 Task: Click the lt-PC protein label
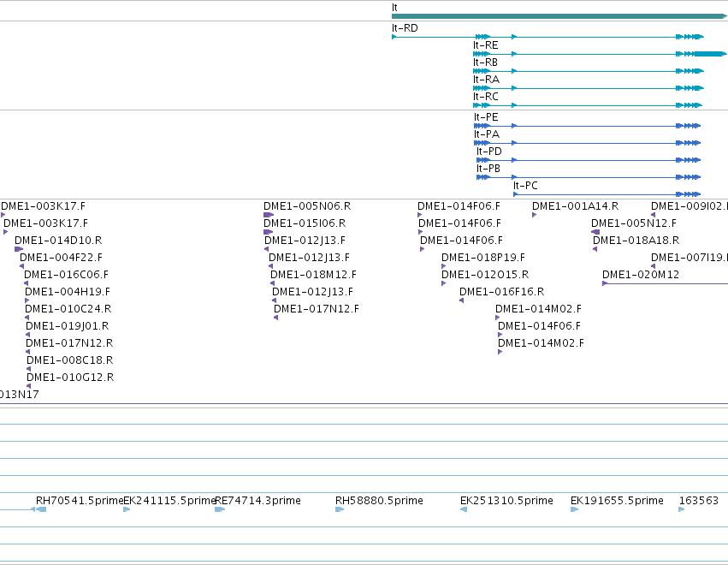click(525, 186)
